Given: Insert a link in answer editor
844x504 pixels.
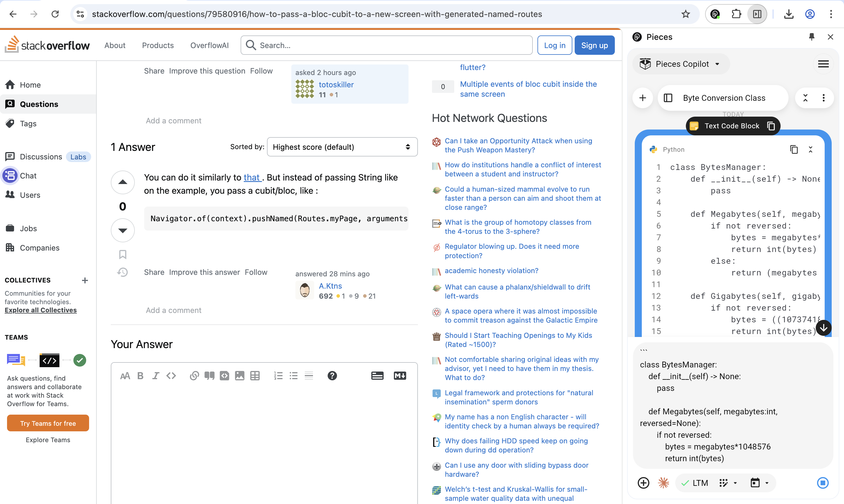Looking at the screenshot, I should (x=194, y=376).
